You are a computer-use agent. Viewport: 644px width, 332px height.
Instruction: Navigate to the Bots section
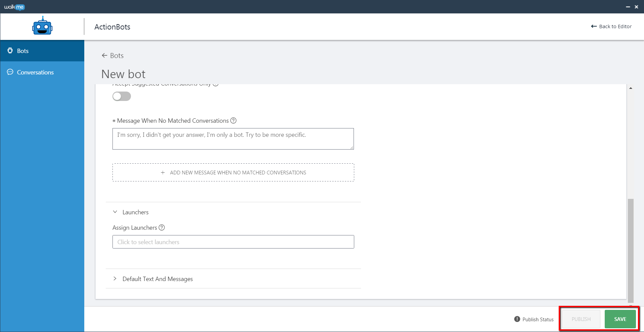coord(22,51)
